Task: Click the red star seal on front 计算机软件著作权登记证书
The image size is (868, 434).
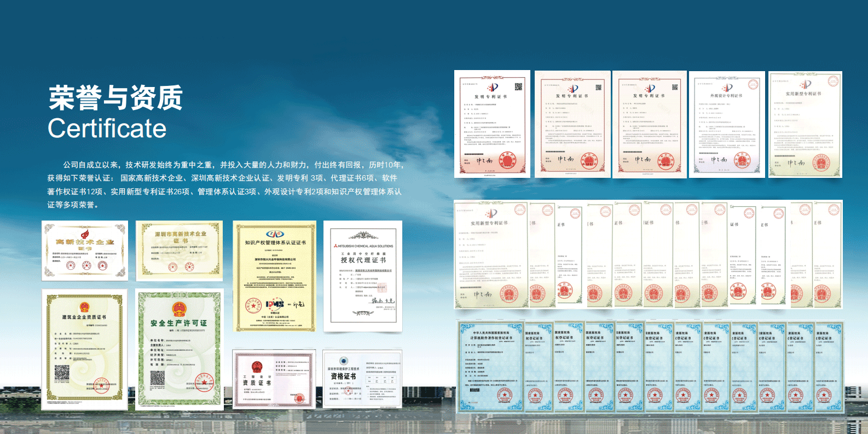Action: coord(505,394)
